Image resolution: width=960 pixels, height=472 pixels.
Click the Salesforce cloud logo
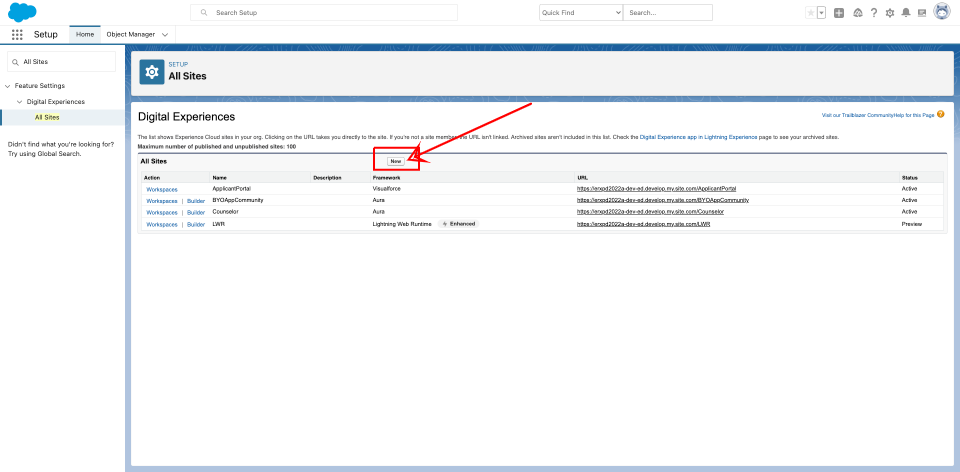pos(23,12)
